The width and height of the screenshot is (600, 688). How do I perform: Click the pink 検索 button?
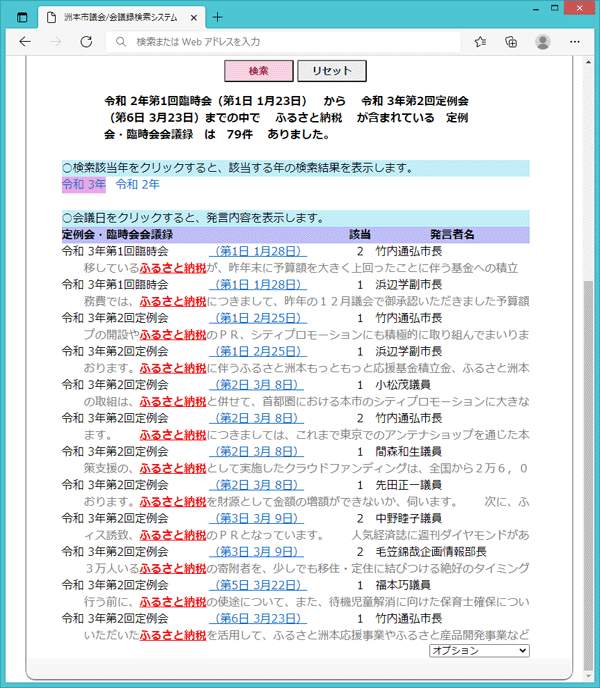(x=259, y=71)
